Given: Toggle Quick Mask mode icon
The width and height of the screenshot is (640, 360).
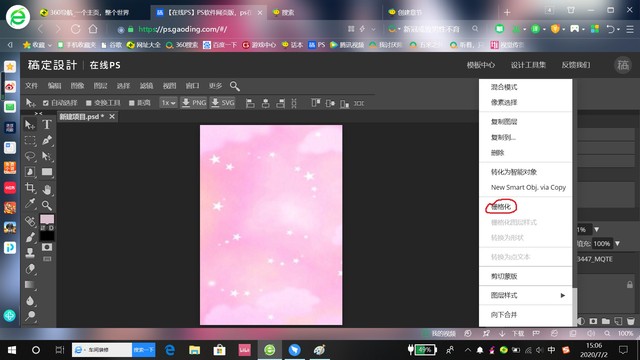Looking at the screenshot, I should click(x=47, y=247).
